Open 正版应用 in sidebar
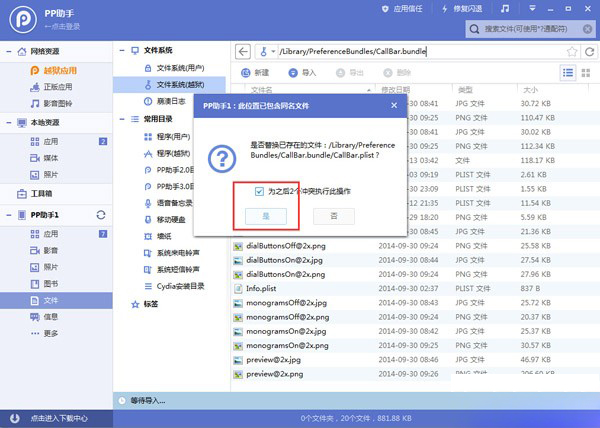600x428 pixels. coord(51,87)
